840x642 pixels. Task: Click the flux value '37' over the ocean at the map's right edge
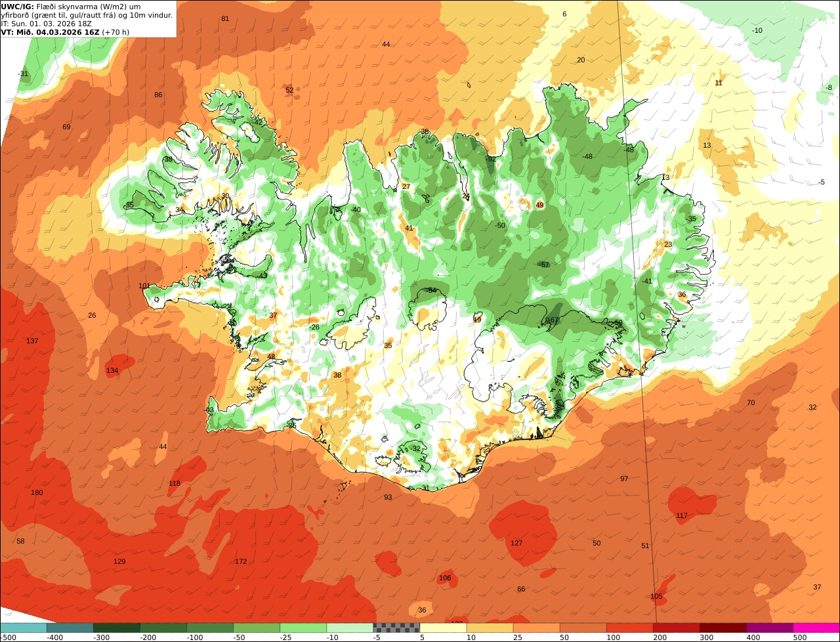[x=817, y=587]
